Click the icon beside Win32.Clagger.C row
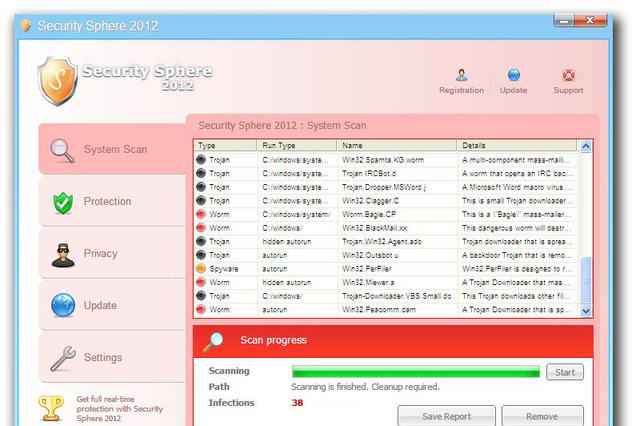 201,200
